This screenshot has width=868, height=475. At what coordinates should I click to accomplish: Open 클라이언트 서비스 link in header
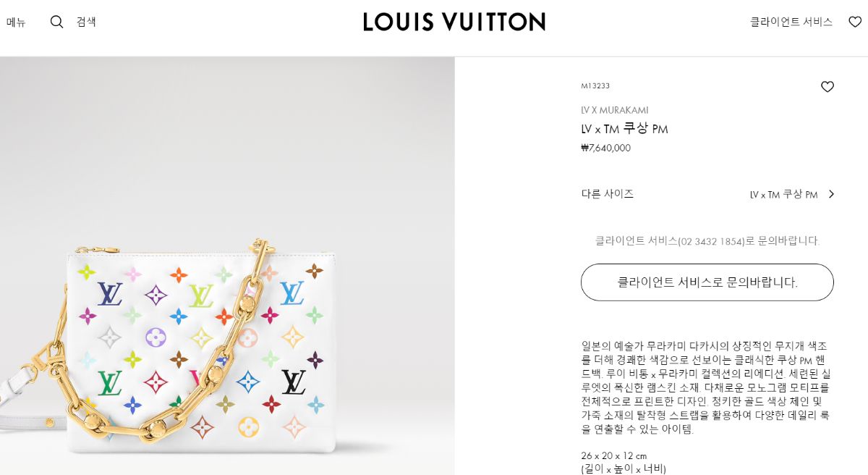791,22
